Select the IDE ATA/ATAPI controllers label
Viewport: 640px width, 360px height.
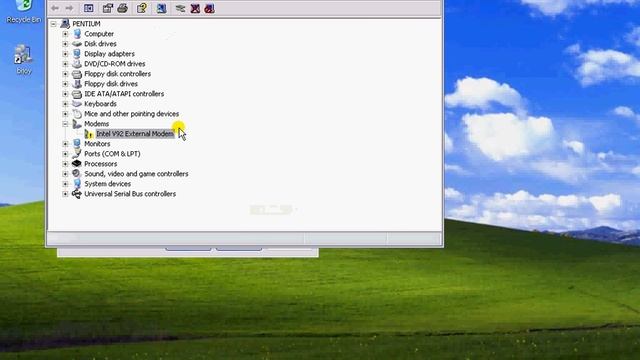[124, 94]
